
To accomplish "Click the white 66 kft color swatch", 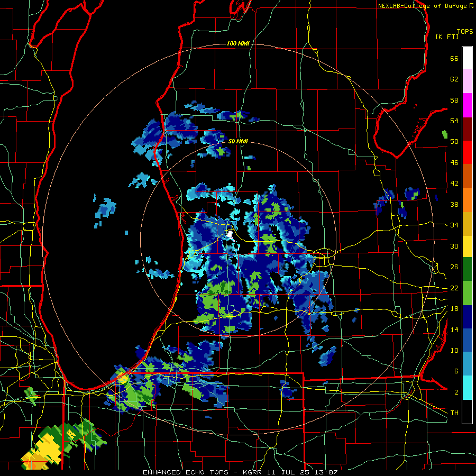I will coord(467,58).
